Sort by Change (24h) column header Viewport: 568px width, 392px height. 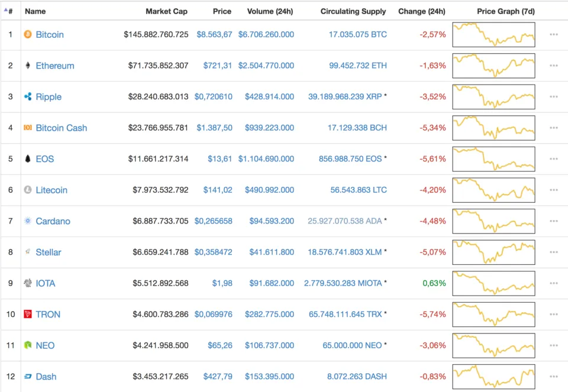pyautogui.click(x=422, y=11)
